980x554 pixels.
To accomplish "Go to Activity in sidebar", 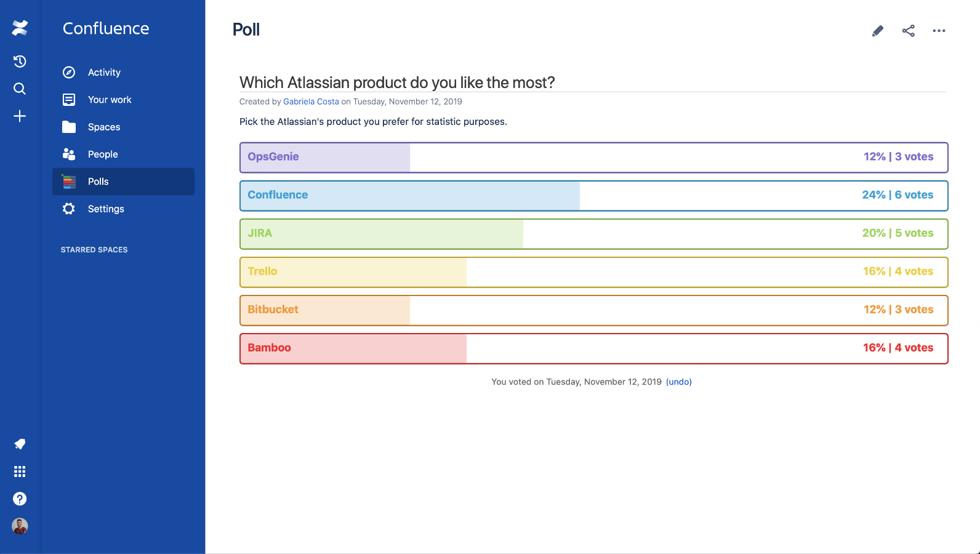I will tap(104, 73).
